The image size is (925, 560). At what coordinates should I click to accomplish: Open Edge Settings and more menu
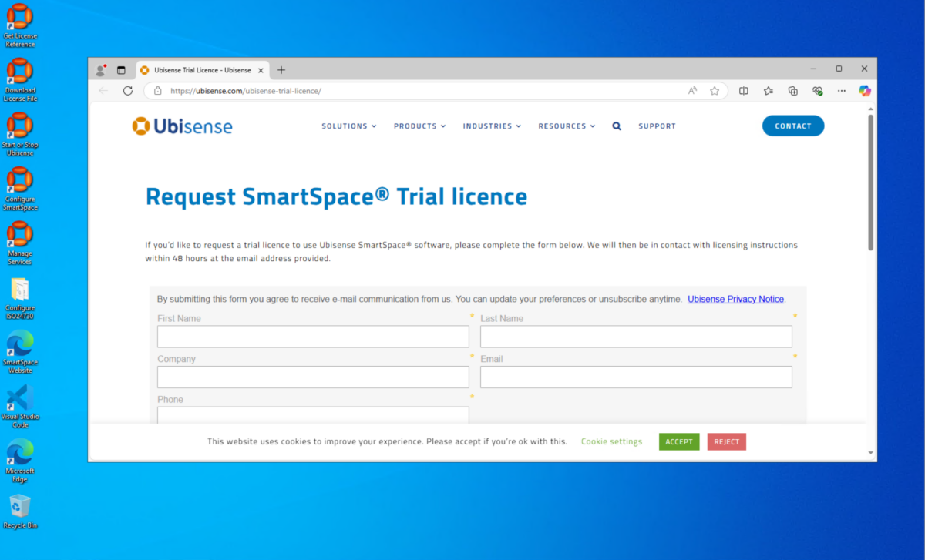pyautogui.click(x=842, y=91)
